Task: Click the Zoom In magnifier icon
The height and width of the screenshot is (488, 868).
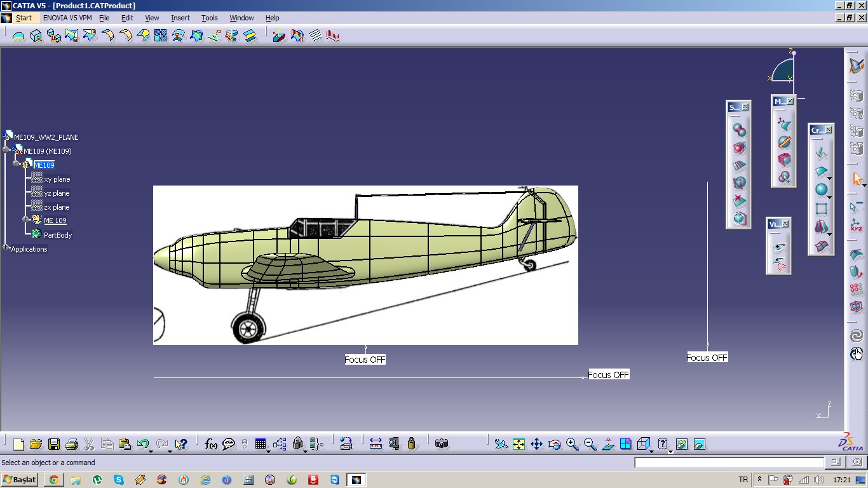Action: [x=572, y=444]
